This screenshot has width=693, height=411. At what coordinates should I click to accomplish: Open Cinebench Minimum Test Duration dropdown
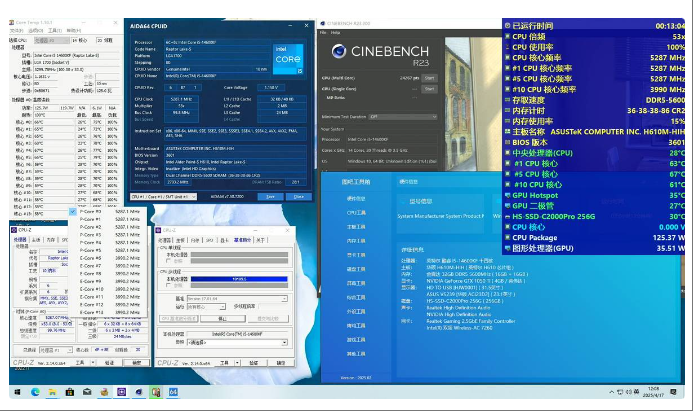tap(403, 117)
